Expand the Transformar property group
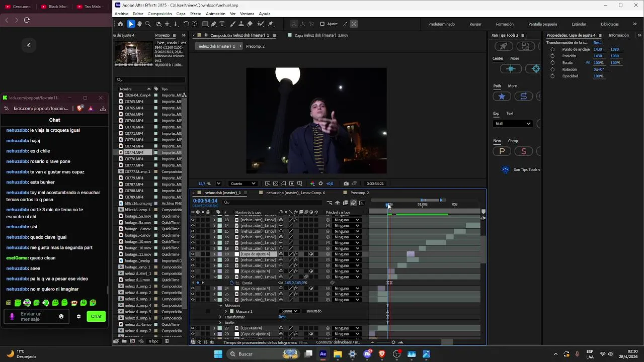Image resolution: width=644 pixels, height=362 pixels. point(220,317)
